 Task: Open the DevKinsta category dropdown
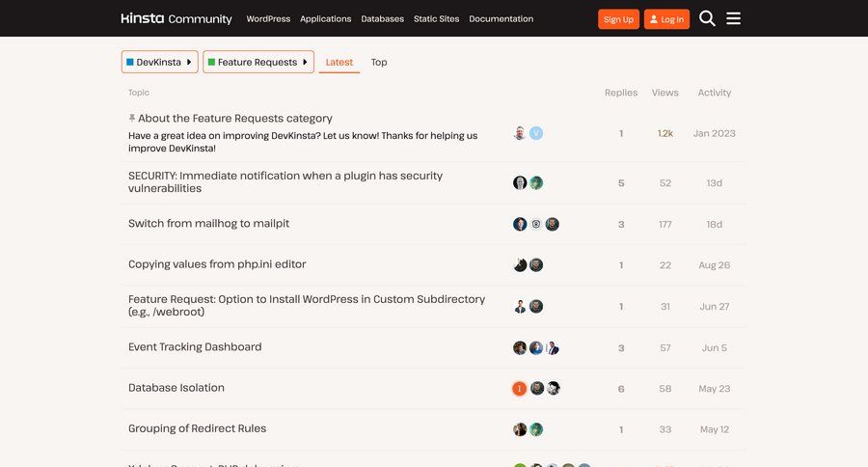click(159, 62)
